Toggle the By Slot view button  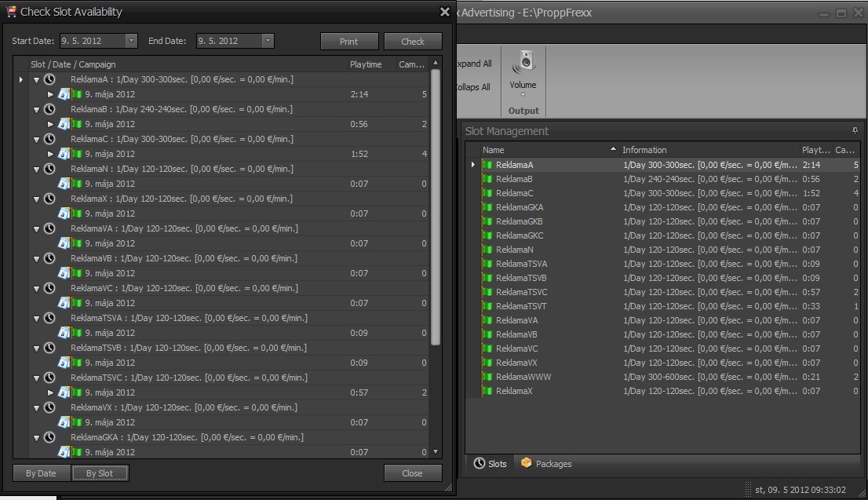click(100, 473)
